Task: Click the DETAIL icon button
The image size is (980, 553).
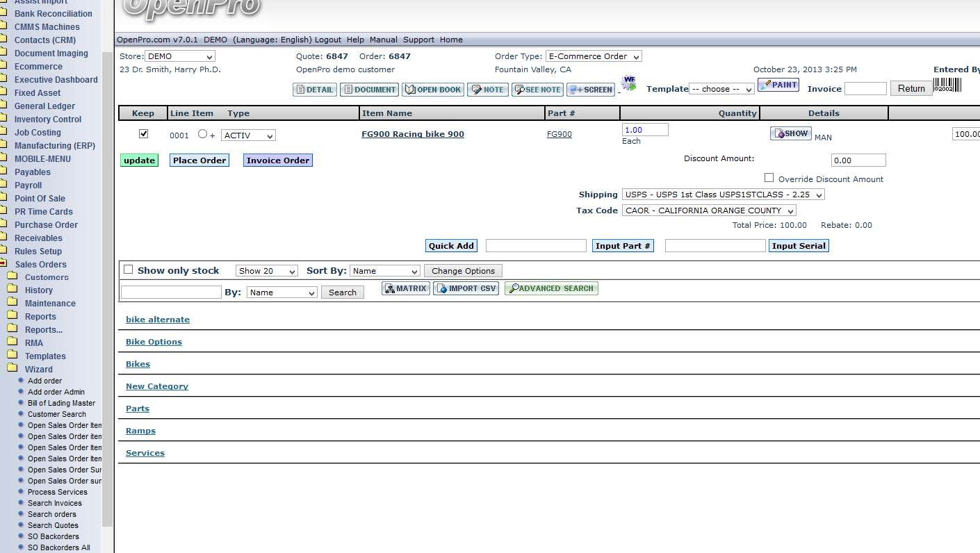Action: tap(315, 90)
